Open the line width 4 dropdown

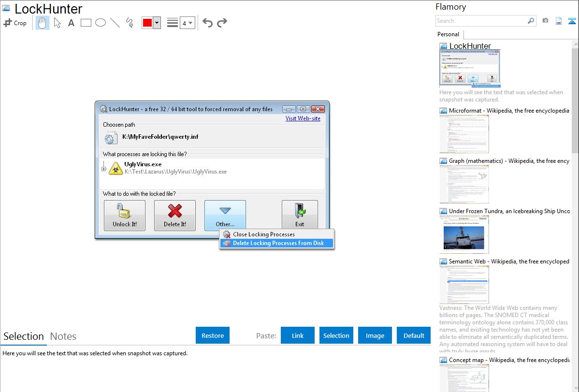187,23
